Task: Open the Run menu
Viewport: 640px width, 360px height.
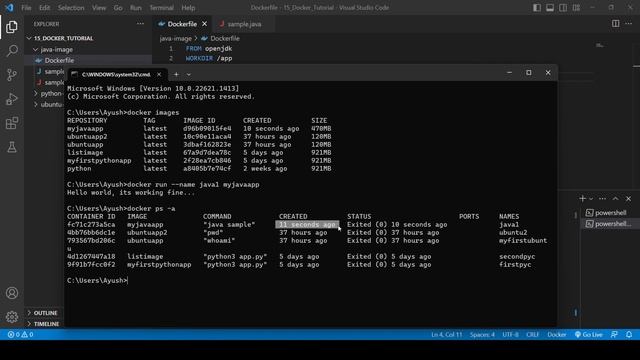Action: [x=136, y=7]
